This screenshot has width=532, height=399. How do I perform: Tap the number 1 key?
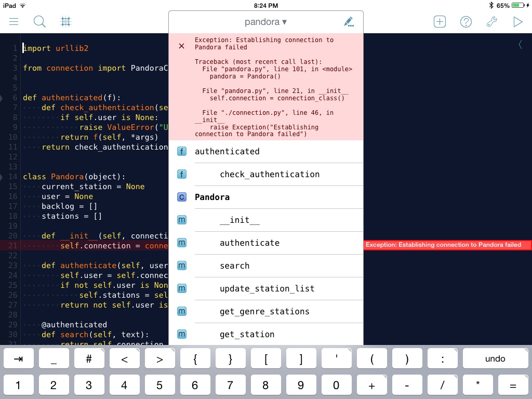[x=19, y=385]
